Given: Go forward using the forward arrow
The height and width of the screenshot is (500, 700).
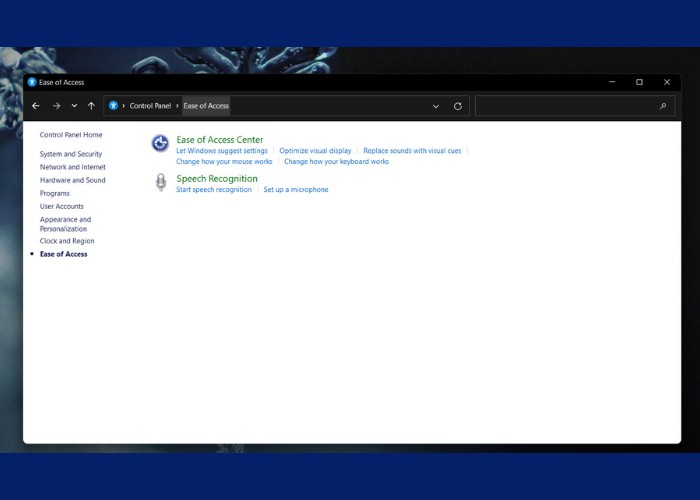Looking at the screenshot, I should 56,106.
